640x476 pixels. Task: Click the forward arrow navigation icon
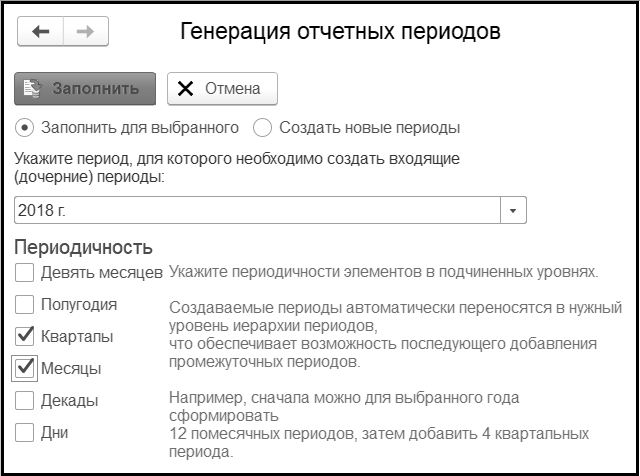85,32
